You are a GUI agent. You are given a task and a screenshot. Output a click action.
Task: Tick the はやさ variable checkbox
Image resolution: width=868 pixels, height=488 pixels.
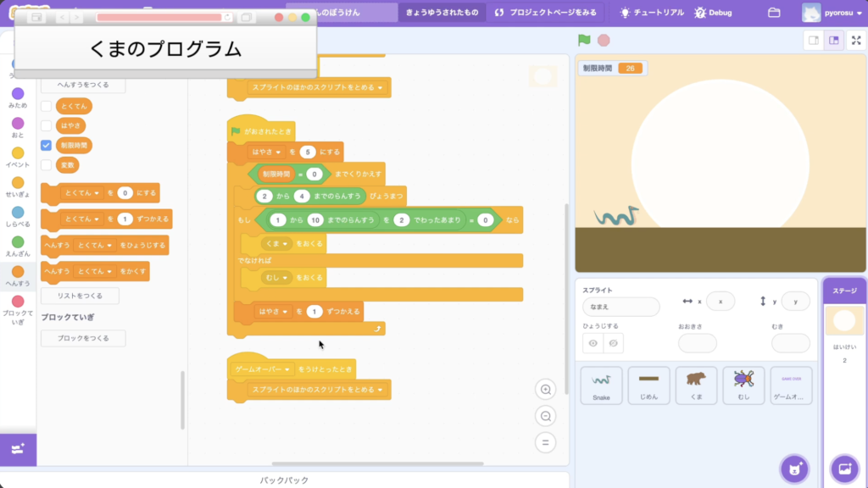point(47,125)
